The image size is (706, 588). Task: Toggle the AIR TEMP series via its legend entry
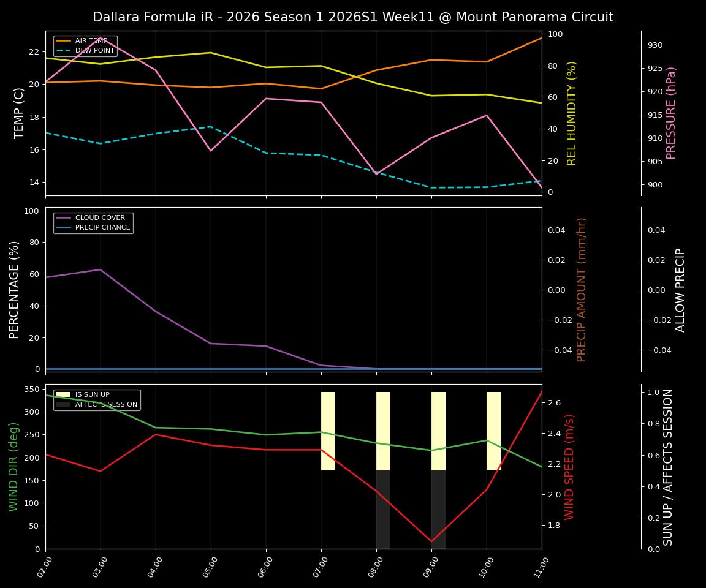pos(90,42)
